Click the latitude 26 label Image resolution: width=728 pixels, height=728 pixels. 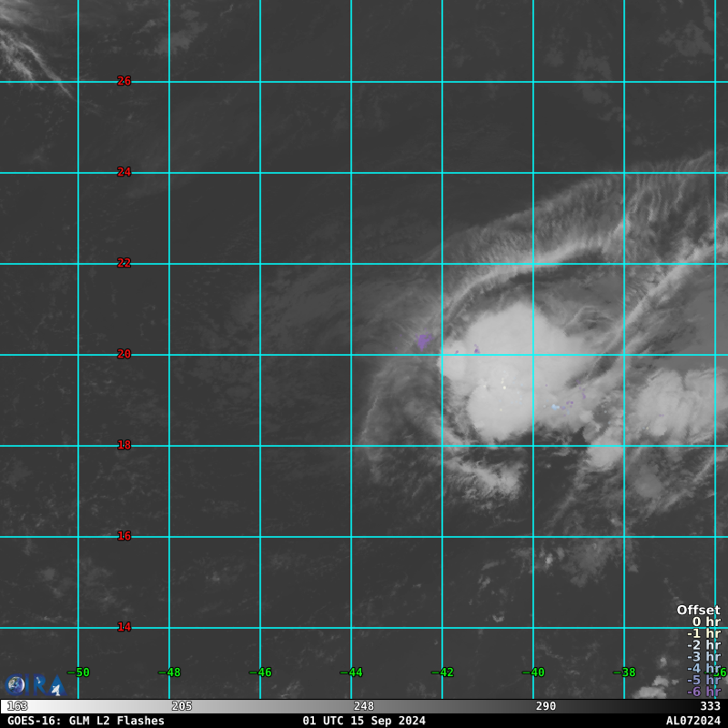coord(124,81)
